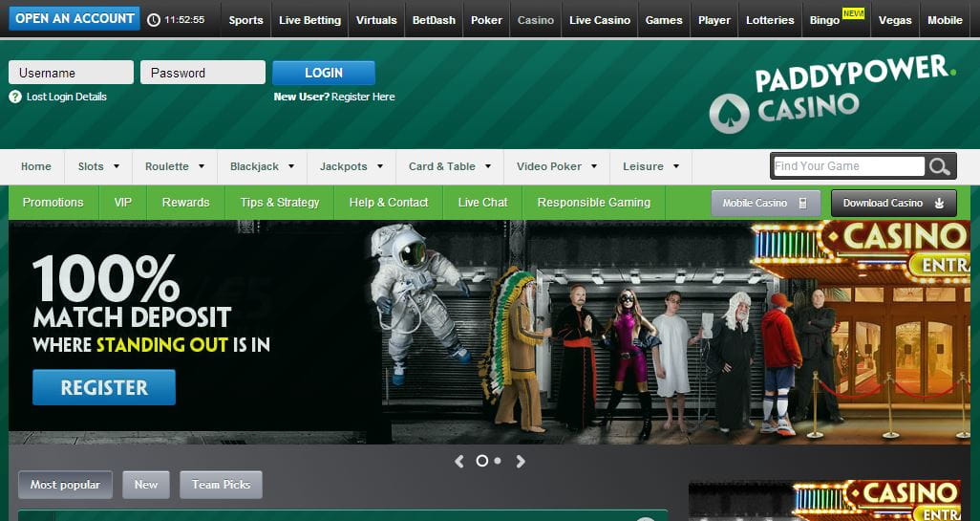980x521 pixels.
Task: Open the Player section
Action: click(x=714, y=20)
